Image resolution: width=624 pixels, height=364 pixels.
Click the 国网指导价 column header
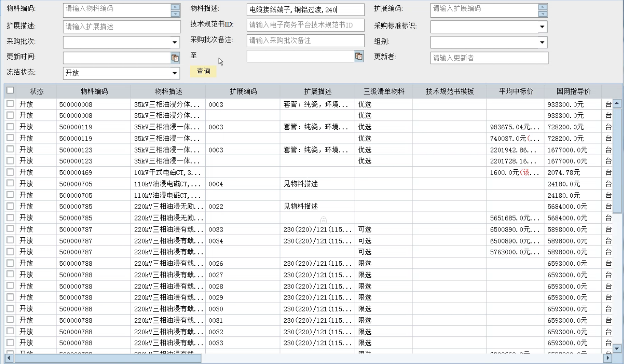(x=573, y=92)
